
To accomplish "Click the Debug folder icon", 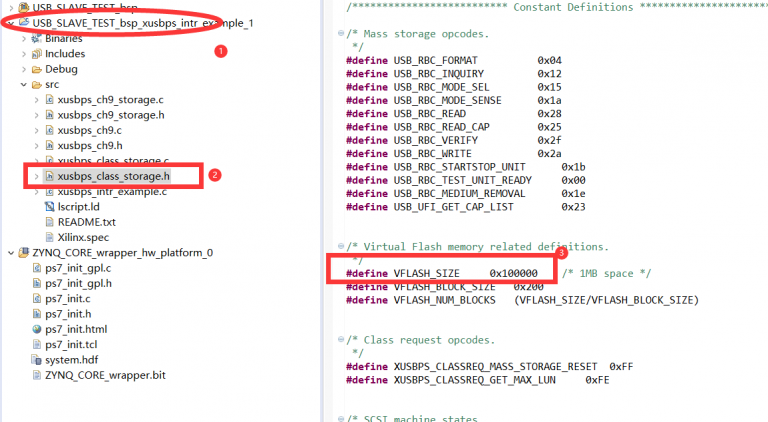I will (x=35, y=70).
